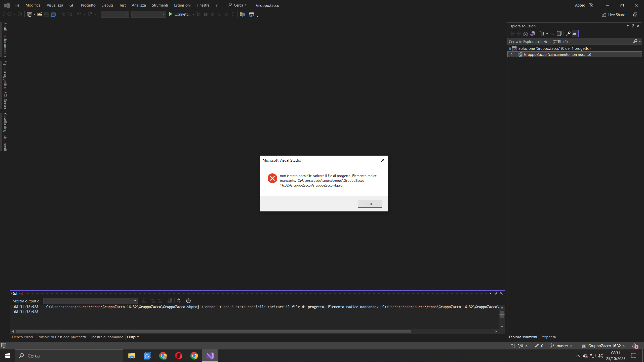Click the timestamp clock icon in Output
644x362 pixels.
[188, 301]
